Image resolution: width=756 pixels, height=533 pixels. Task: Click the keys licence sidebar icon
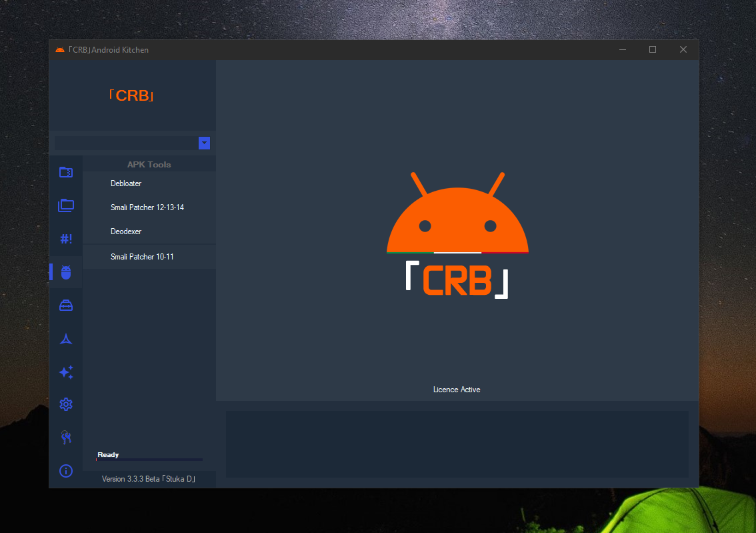pyautogui.click(x=66, y=438)
